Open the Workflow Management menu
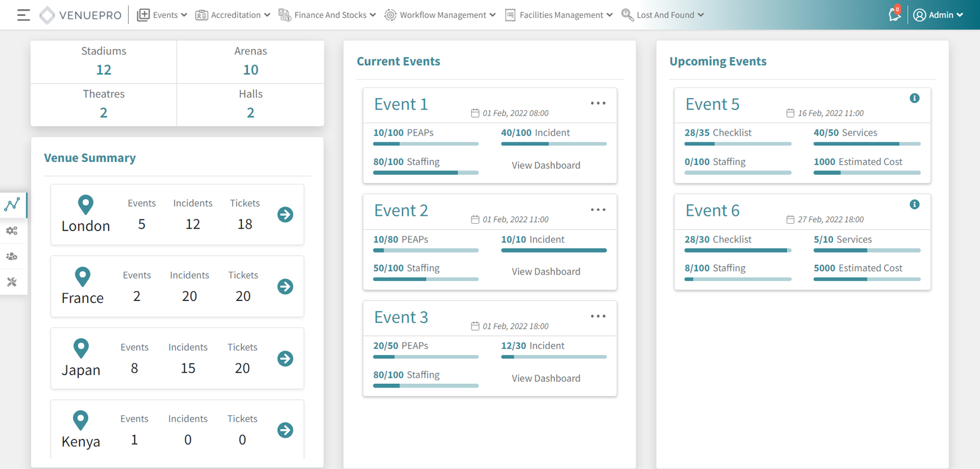This screenshot has width=980, height=469. point(440,15)
